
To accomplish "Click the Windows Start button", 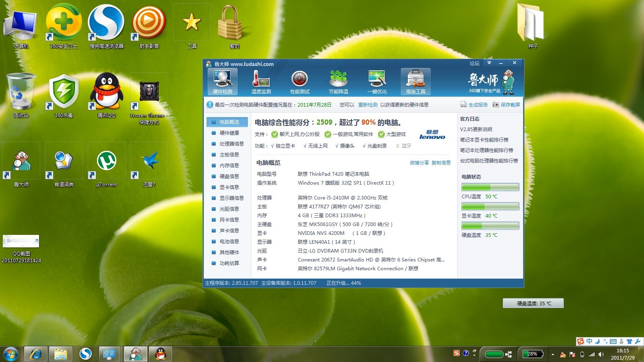I will pyautogui.click(x=10, y=354).
